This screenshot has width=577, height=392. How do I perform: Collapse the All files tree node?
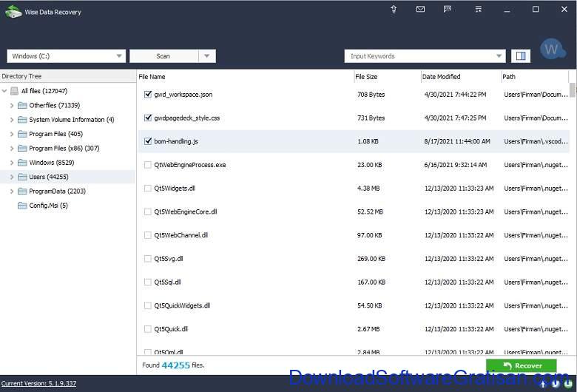(4, 91)
